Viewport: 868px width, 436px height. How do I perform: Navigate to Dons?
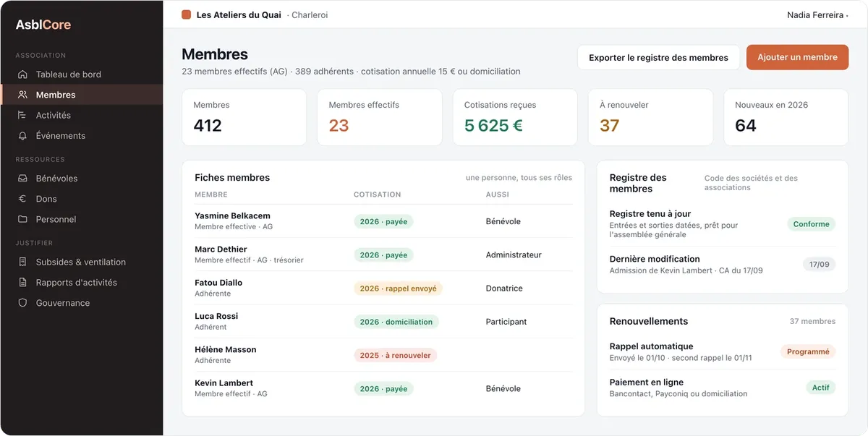coord(81,199)
